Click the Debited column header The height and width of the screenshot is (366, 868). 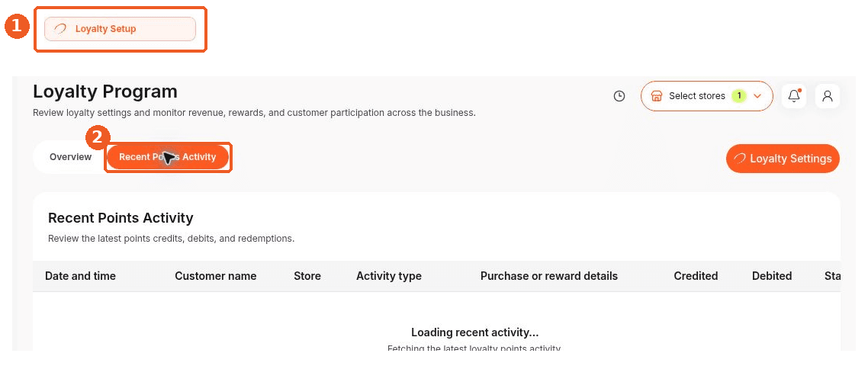pyautogui.click(x=772, y=276)
